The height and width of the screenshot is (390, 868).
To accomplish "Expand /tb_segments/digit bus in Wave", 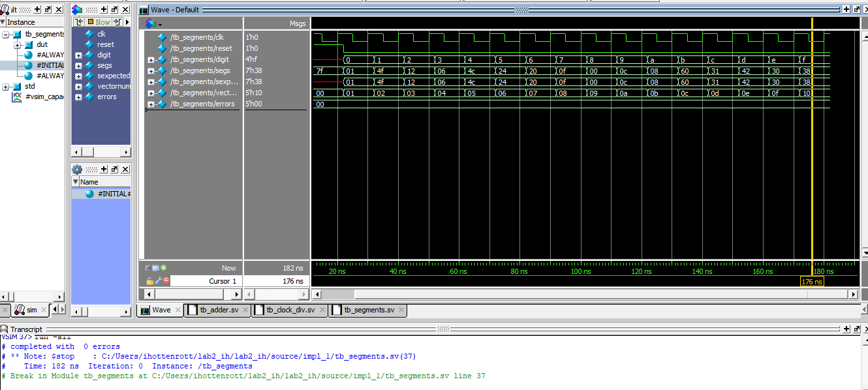I will (x=151, y=60).
